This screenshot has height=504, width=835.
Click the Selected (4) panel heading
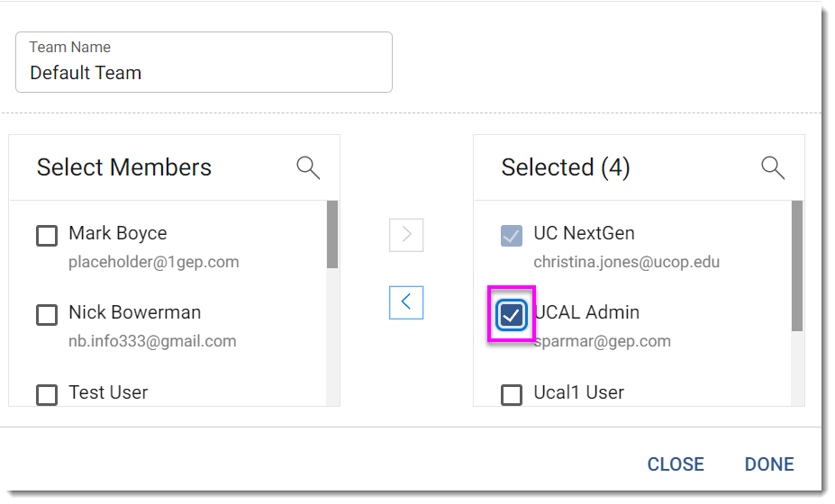pos(566,167)
